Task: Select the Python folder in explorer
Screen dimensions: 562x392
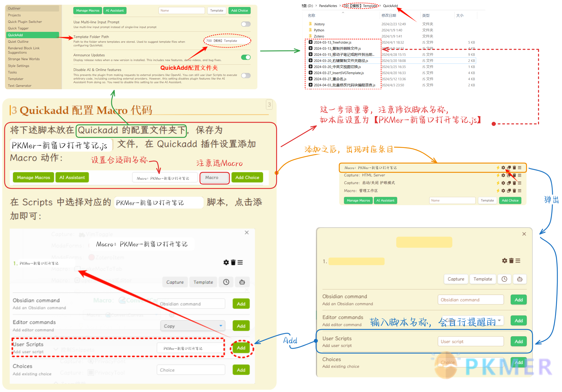Action: coord(318,30)
